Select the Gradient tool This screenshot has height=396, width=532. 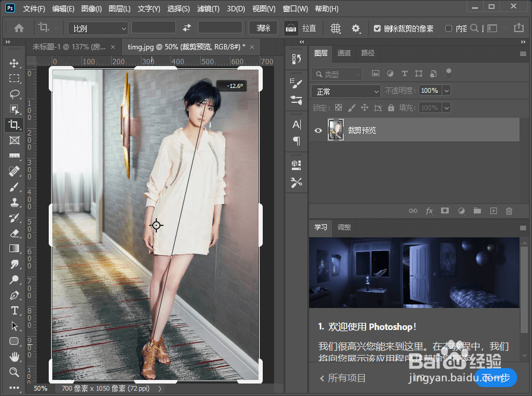point(14,249)
